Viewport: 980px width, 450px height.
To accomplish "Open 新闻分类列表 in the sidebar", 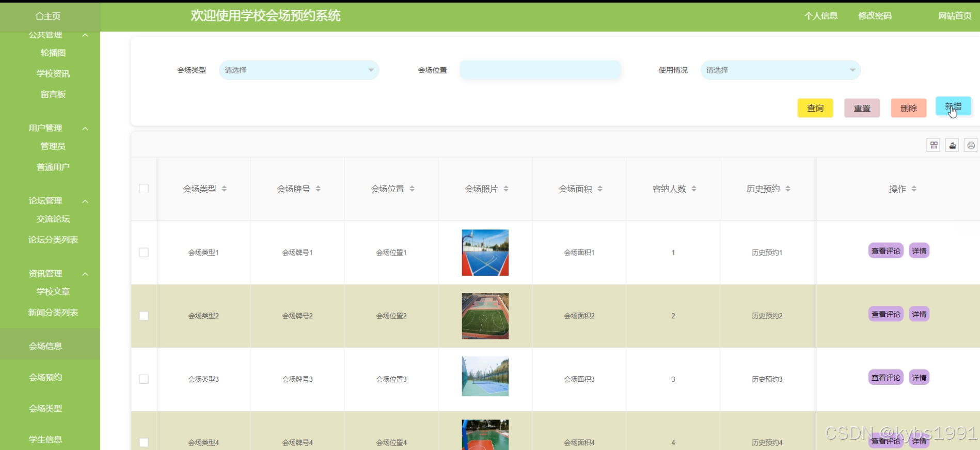I will click(x=53, y=313).
